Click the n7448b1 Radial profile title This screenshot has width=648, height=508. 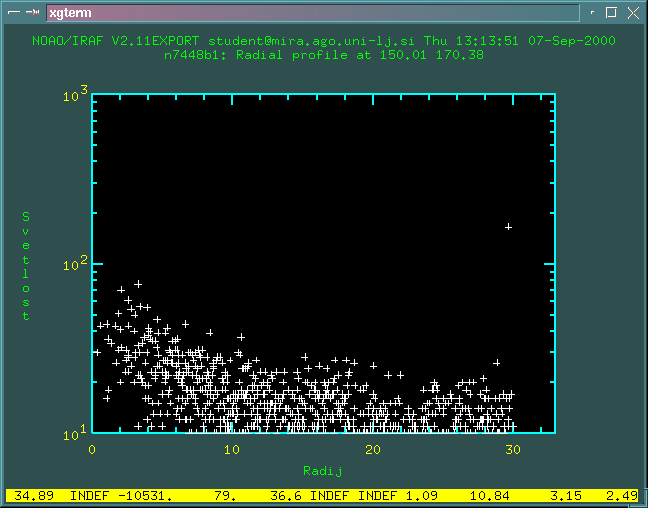point(324,55)
